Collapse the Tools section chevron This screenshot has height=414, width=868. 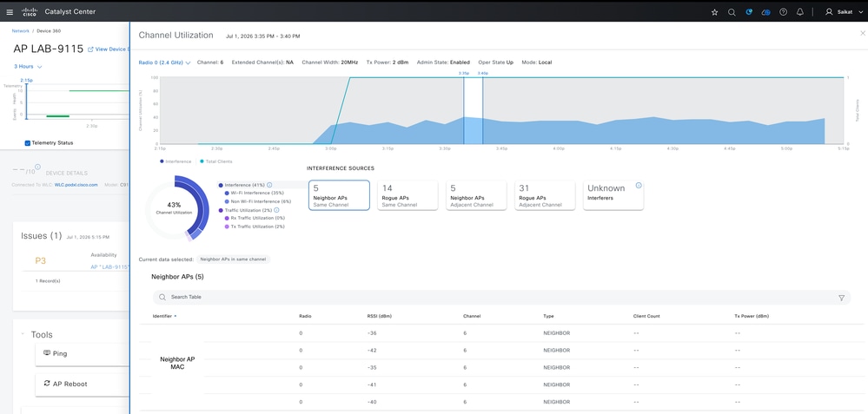(23, 334)
